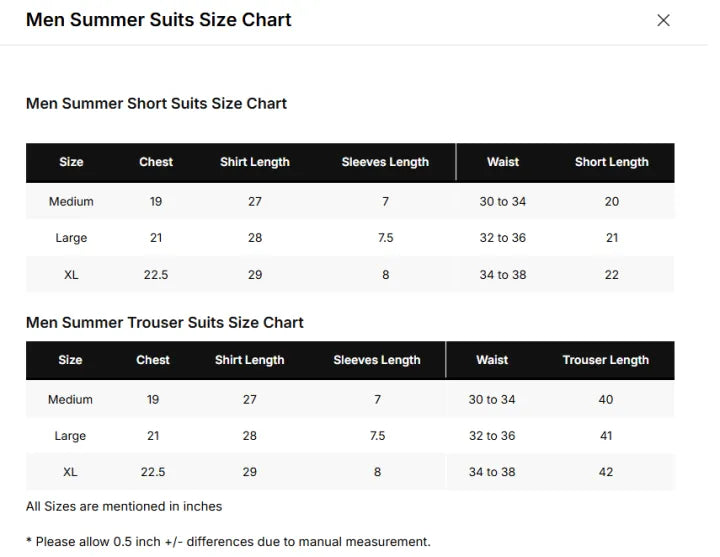Screen dimensions: 720x557
Task: Click the 30 to 34 waist cell in the short table
Action: click(502, 201)
